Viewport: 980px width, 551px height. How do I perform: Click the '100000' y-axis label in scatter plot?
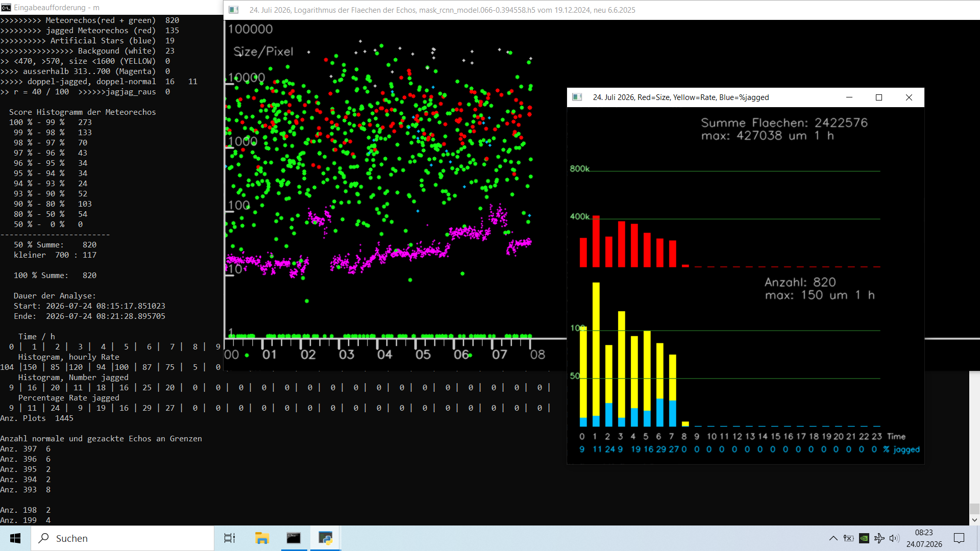click(251, 29)
